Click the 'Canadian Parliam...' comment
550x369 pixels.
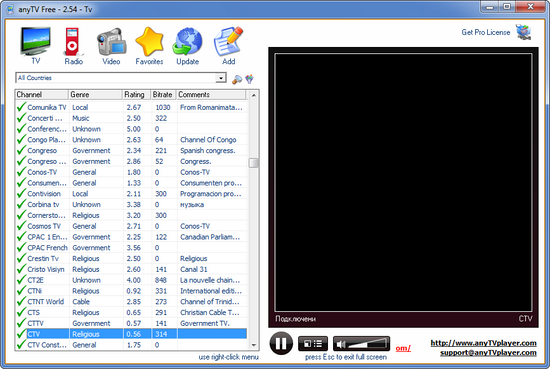pyautogui.click(x=210, y=237)
